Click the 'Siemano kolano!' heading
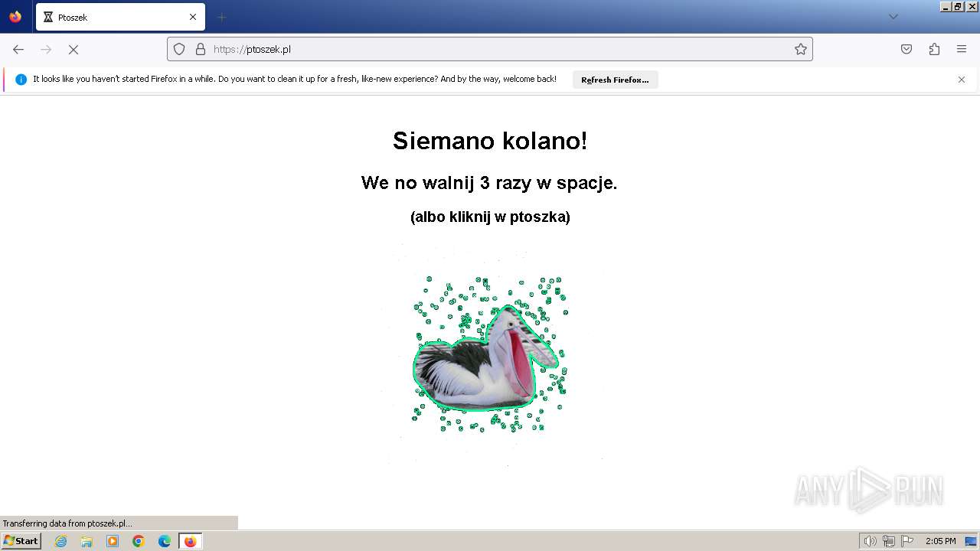The width and height of the screenshot is (980, 551). [490, 141]
